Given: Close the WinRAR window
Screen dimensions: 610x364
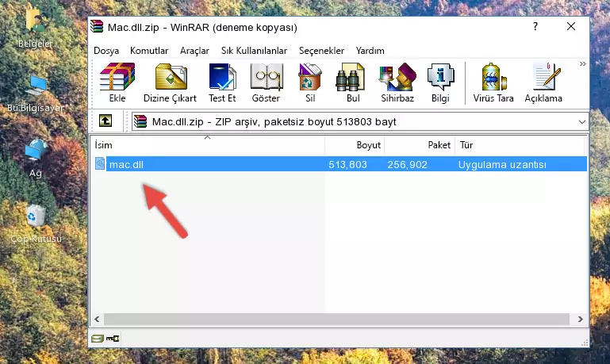Looking at the screenshot, I should [570, 26].
